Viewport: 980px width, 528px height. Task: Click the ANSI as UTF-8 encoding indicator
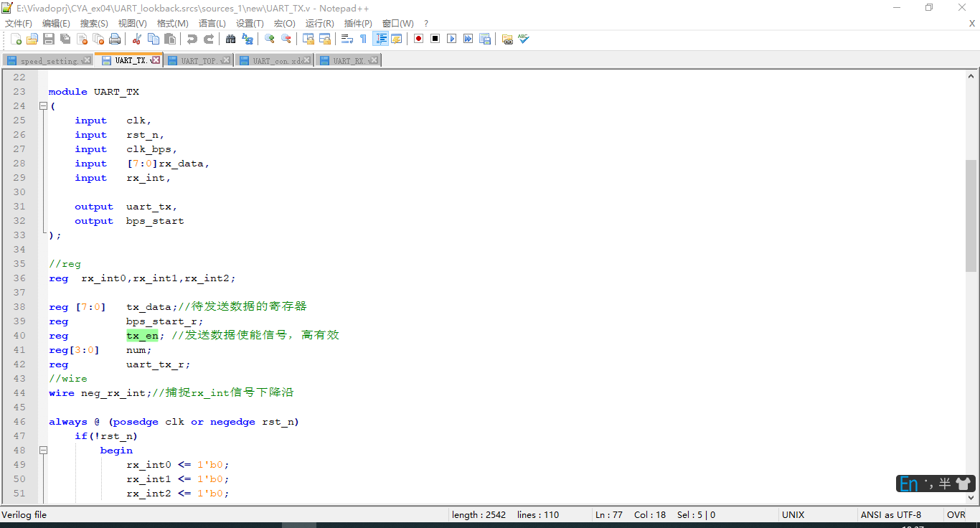pyautogui.click(x=891, y=514)
